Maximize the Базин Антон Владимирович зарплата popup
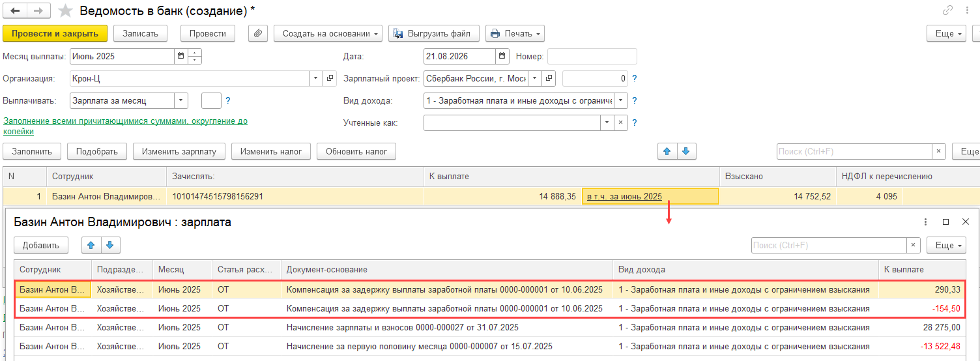This screenshot has width=980, height=361. [x=945, y=222]
